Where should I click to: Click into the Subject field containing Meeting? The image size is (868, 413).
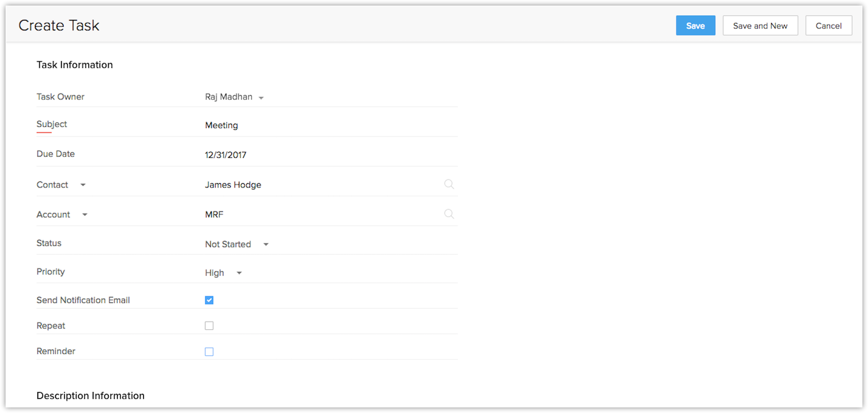[x=311, y=125]
